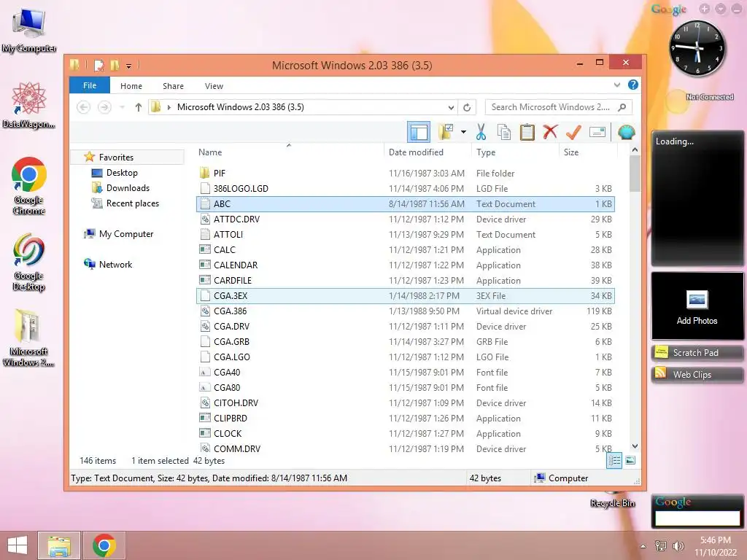Screen dimensions: 747x560
Task: Click the search box for this folder
Action: [x=558, y=107]
